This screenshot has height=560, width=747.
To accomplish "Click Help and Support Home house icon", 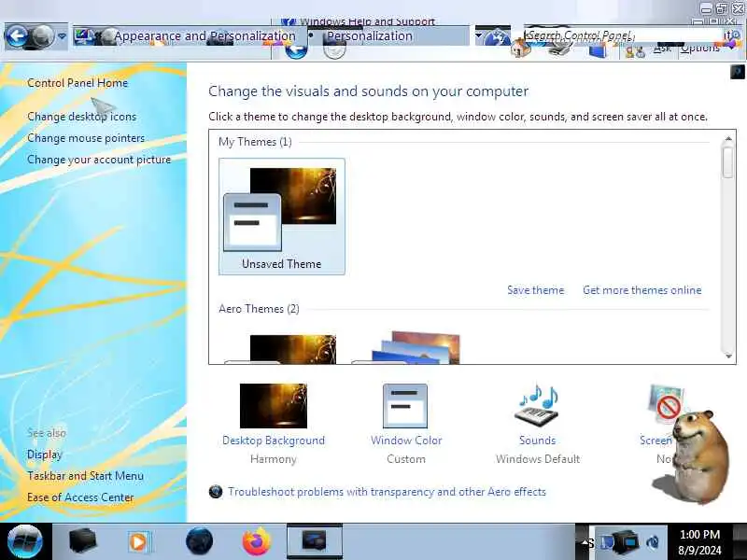I will [x=521, y=49].
